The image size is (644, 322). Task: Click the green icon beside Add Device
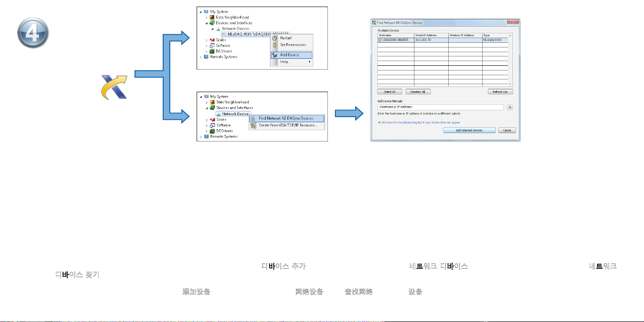point(274,55)
